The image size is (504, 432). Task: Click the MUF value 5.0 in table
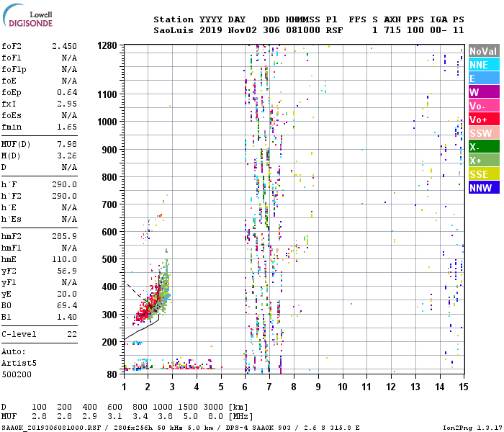[190, 417]
